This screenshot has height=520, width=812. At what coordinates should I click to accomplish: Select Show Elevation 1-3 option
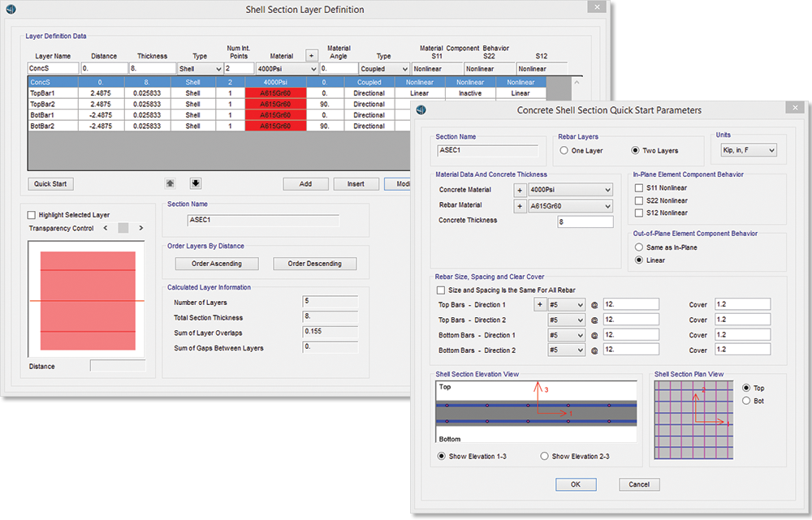441,457
